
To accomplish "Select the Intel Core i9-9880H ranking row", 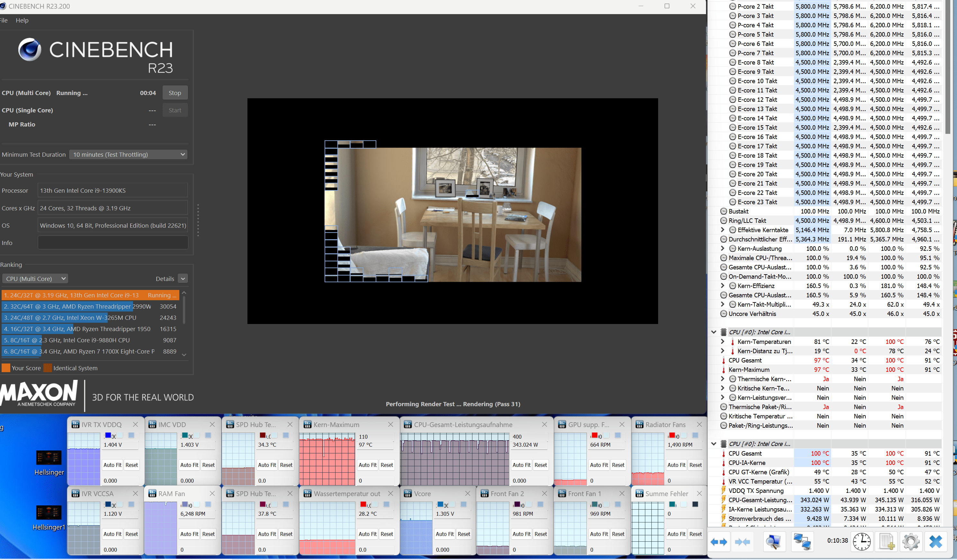I will [90, 340].
